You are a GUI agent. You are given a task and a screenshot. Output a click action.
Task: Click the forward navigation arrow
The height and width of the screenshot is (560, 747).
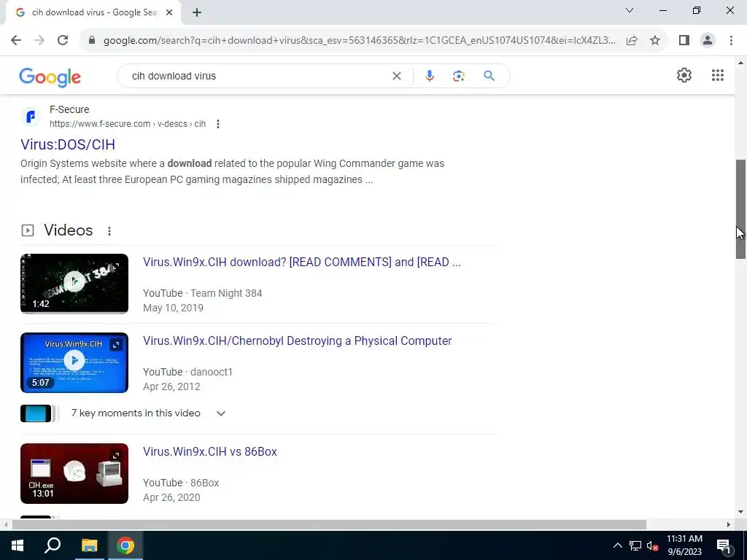[x=39, y=40]
